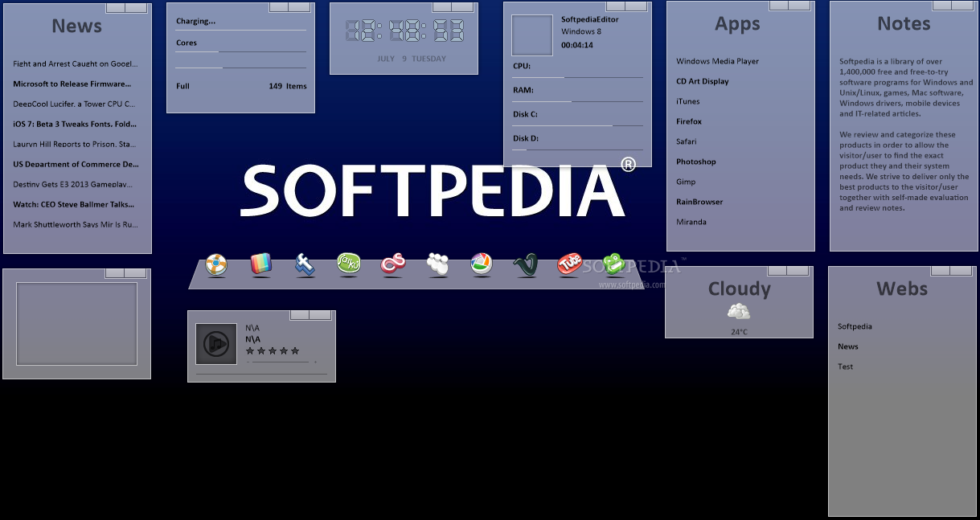The image size is (980, 520).
Task: Open 'Mark Shuttleworth Says Mir Is Ru...' headline
Action: 76,224
